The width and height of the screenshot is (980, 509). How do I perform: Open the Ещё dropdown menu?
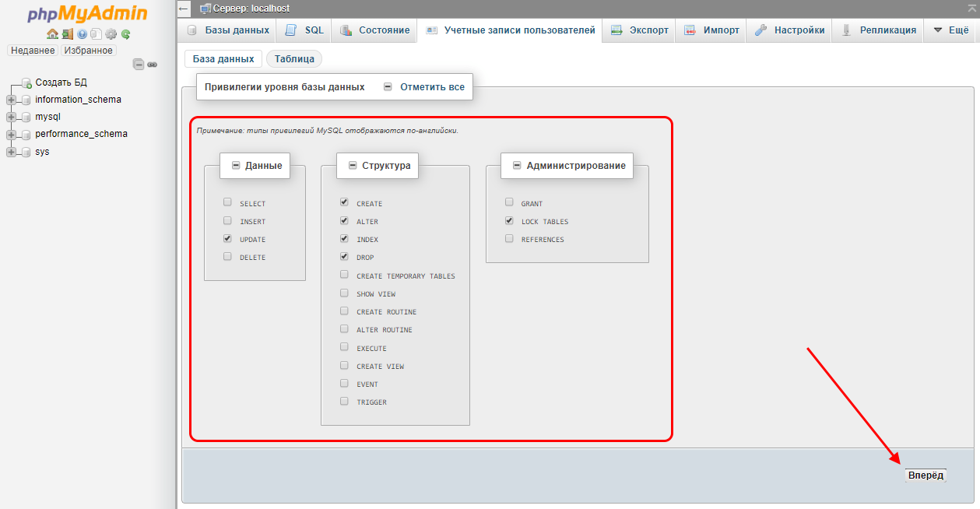(x=950, y=30)
